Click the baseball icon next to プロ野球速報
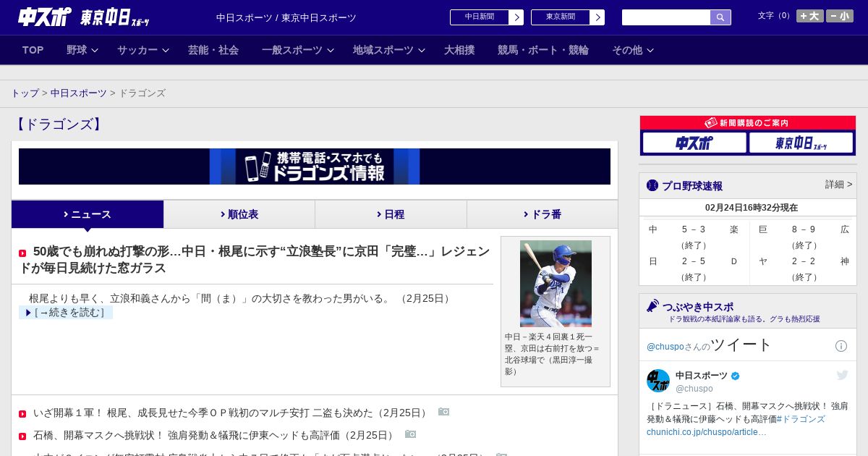Screen dimensions: 868x456 click(652, 185)
